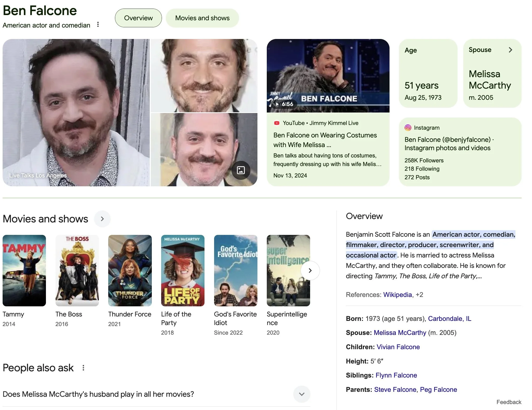Image resolution: width=532 pixels, height=410 pixels.
Task: Select the Thunder Force poster
Action: click(130, 270)
